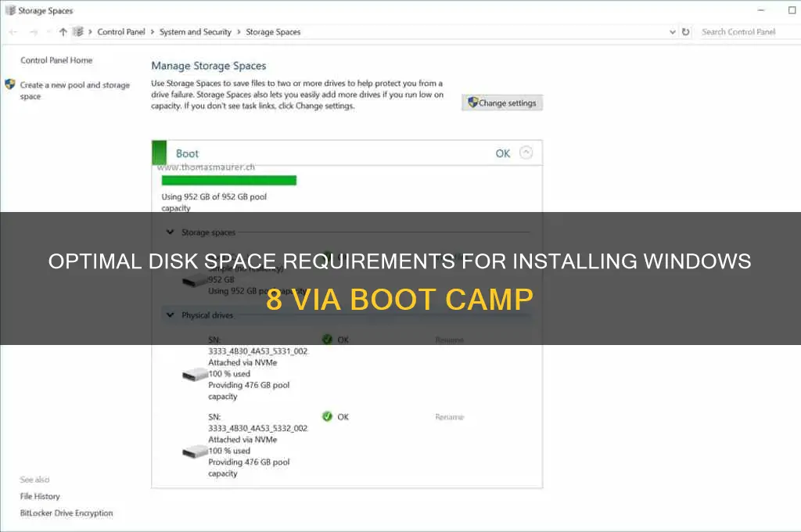Viewport: 801px width, 532px height.
Task: Click serial number 3333_4B30_4A53_5332_002
Action: tap(258, 428)
